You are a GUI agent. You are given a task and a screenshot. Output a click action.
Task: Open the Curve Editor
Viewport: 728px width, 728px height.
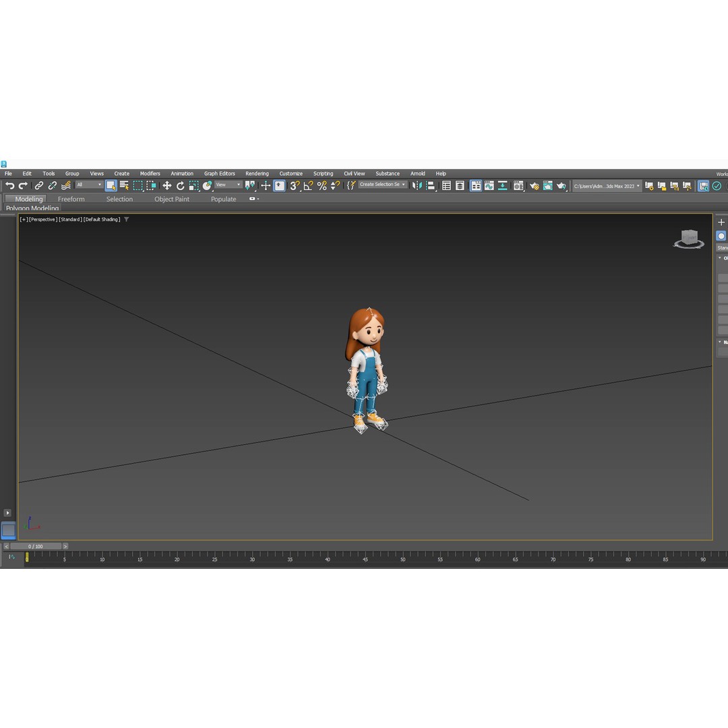(489, 185)
